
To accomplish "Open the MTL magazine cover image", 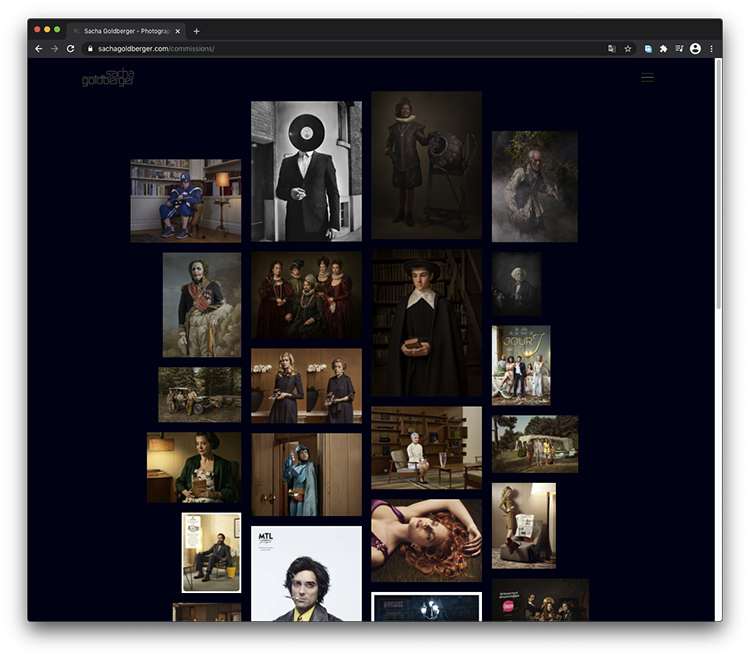I will [306, 573].
